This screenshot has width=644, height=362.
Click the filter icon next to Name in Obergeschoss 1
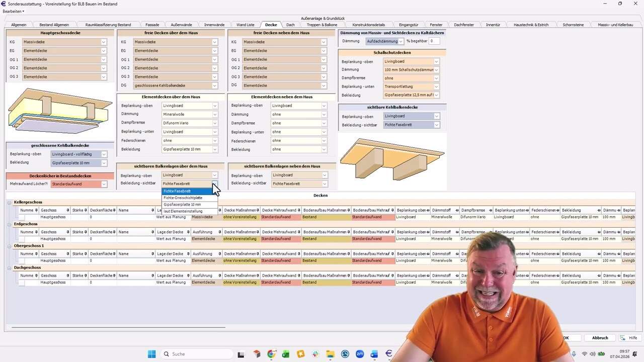tap(153, 253)
